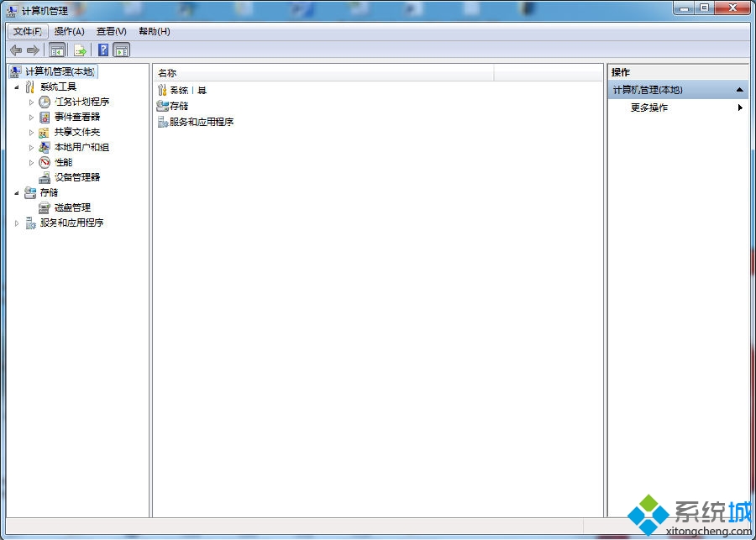Expand the 共享文件夹 node
Image resolution: width=756 pixels, height=540 pixels.
tap(31, 132)
